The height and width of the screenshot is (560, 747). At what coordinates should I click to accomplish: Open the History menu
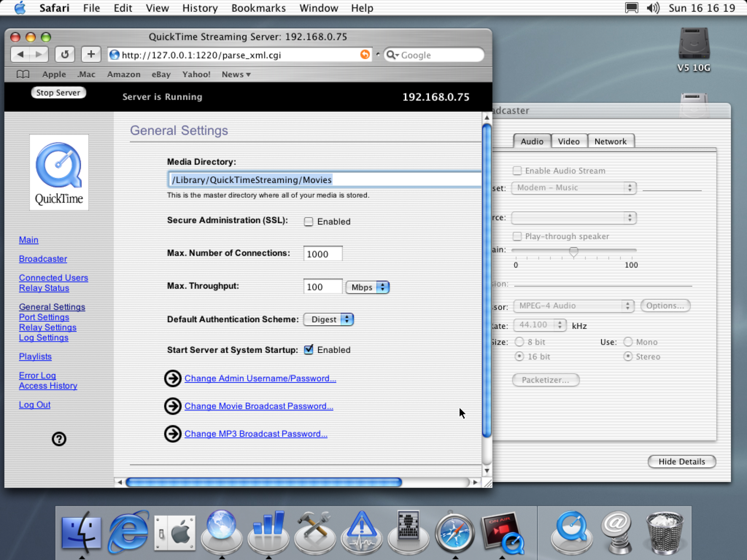[200, 8]
